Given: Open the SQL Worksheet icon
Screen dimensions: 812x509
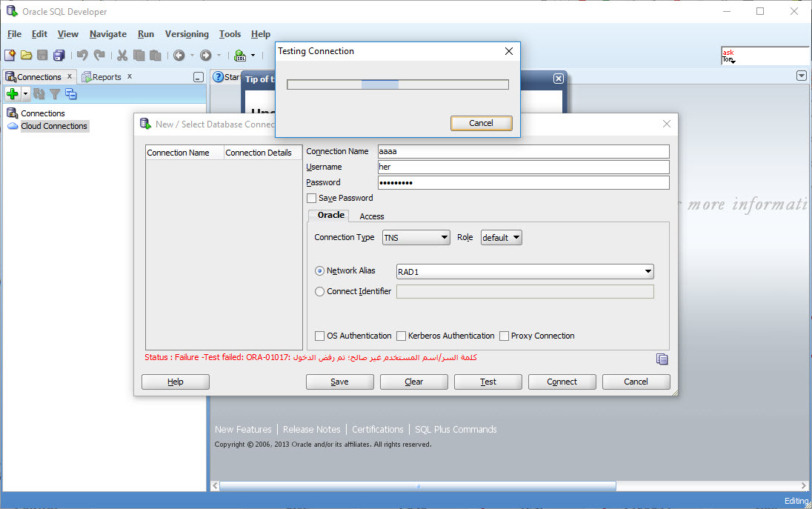Looking at the screenshot, I should (x=240, y=56).
